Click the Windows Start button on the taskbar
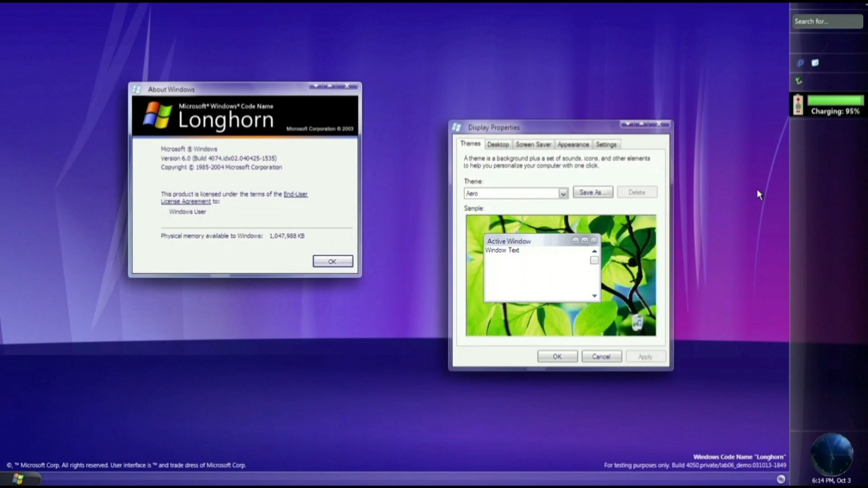Screen dimensions: 868x488 19,479
